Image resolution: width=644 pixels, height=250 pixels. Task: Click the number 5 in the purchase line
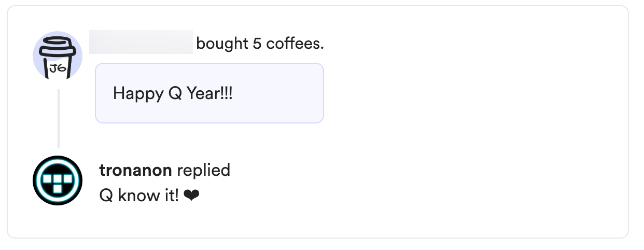coord(257,44)
